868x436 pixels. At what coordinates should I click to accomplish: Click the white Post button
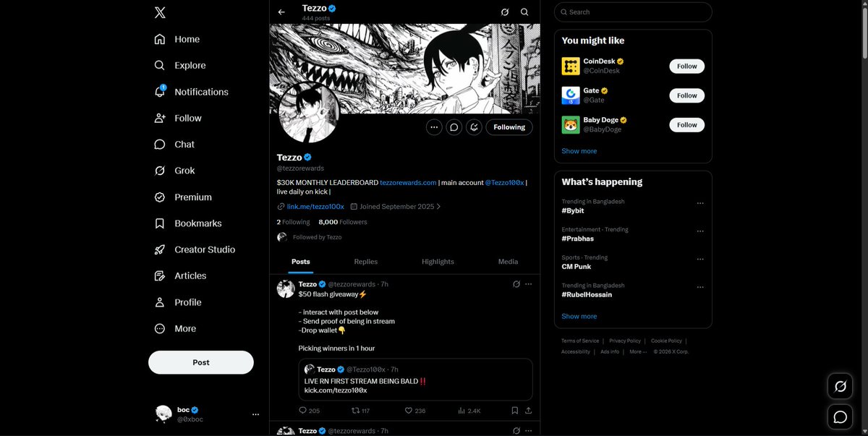[x=201, y=362]
